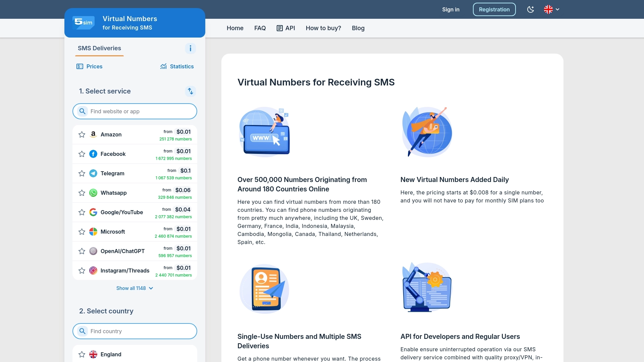Click the www browser illustration
Image resolution: width=644 pixels, height=362 pixels.
click(x=264, y=132)
